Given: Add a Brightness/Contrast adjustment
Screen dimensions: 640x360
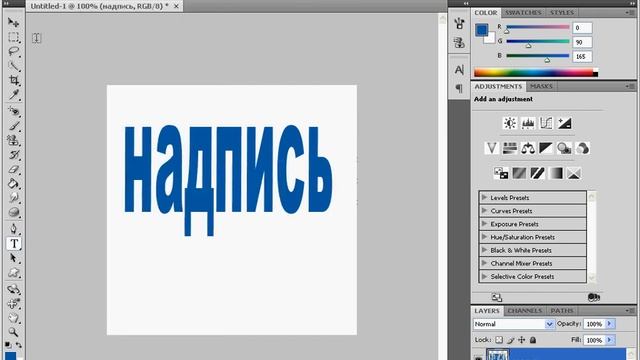Looking at the screenshot, I should (509, 123).
